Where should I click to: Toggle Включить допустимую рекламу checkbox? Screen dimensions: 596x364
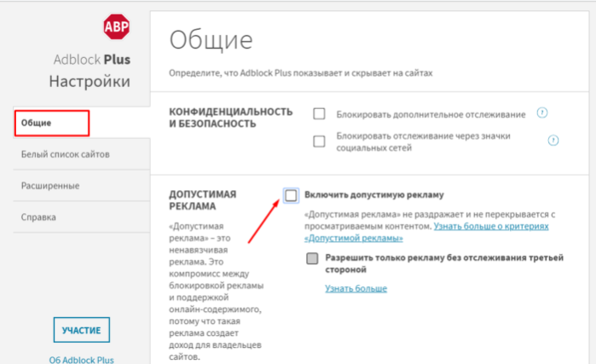[291, 195]
